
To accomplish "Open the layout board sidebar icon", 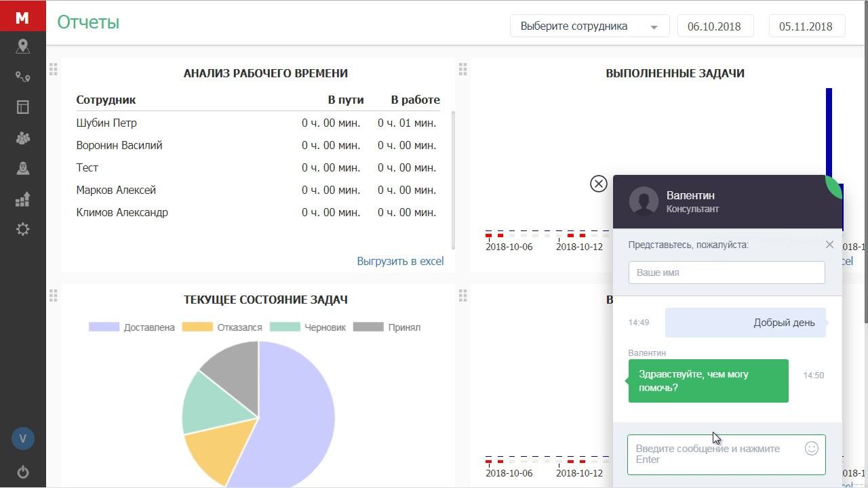I will point(22,107).
